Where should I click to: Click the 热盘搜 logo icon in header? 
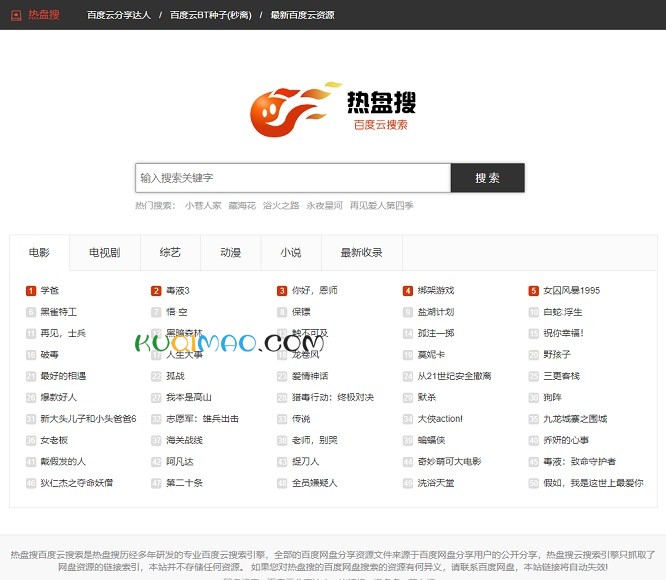point(16,15)
